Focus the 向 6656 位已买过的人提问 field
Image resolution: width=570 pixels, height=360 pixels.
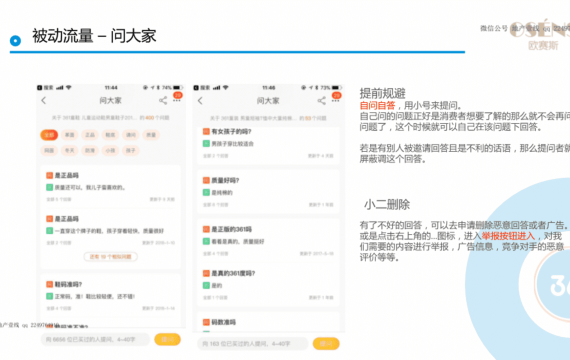(x=95, y=340)
